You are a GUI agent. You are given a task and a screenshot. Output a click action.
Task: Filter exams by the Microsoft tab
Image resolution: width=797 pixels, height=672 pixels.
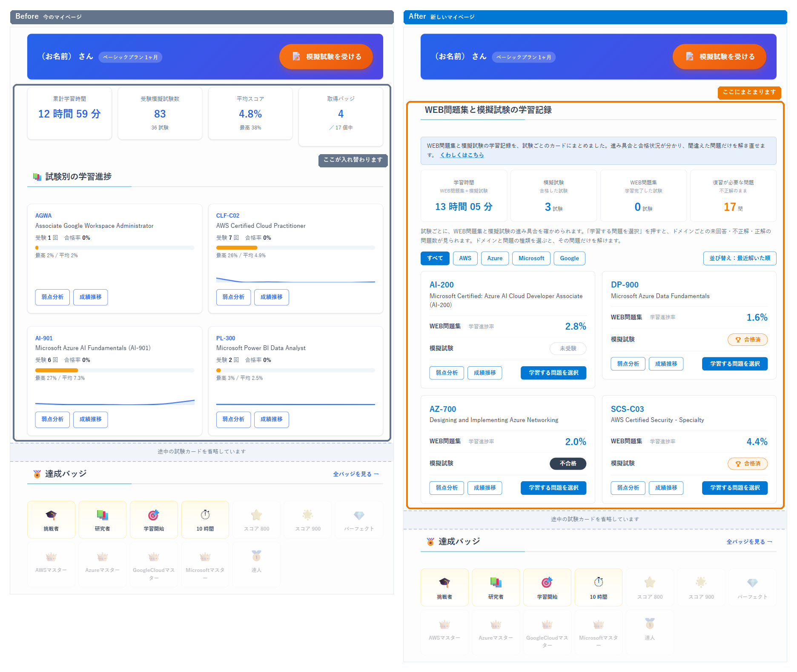(x=531, y=258)
